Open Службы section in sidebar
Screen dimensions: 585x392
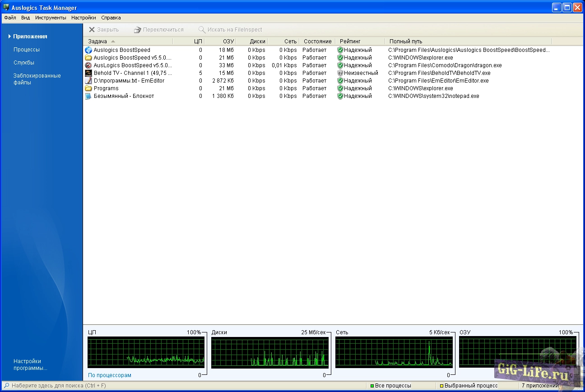(x=24, y=63)
